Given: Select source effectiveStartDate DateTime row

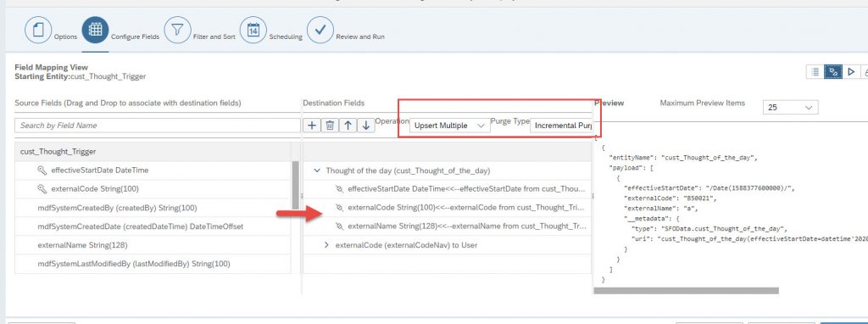Looking at the screenshot, I should pos(153,170).
